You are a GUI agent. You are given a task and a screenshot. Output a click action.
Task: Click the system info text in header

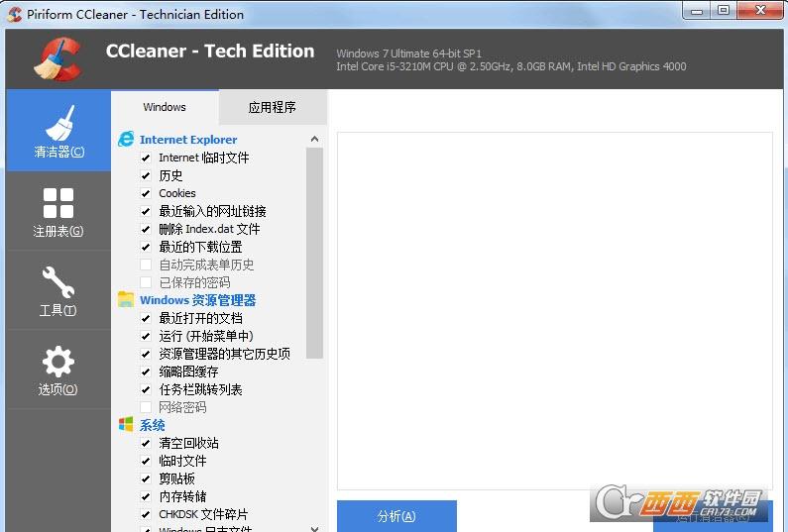pyautogui.click(x=511, y=59)
